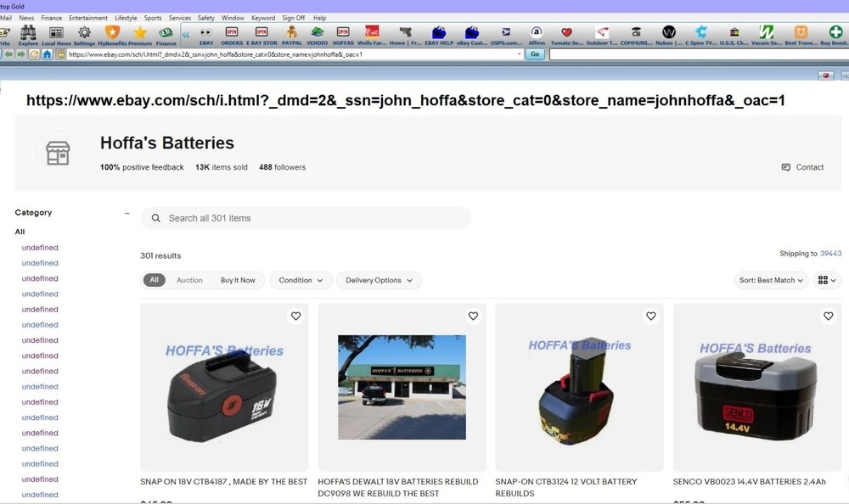The width and height of the screenshot is (849, 504).
Task: Open the SENCO VB0023 14.4V listing title
Action: point(750,481)
